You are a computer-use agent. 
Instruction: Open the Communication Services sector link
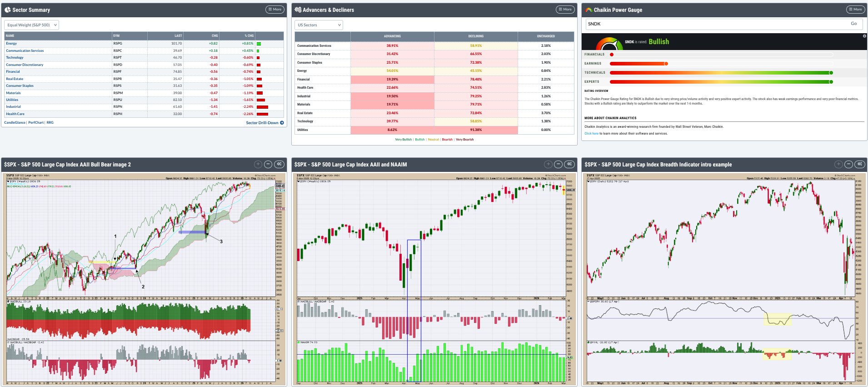[x=25, y=50]
